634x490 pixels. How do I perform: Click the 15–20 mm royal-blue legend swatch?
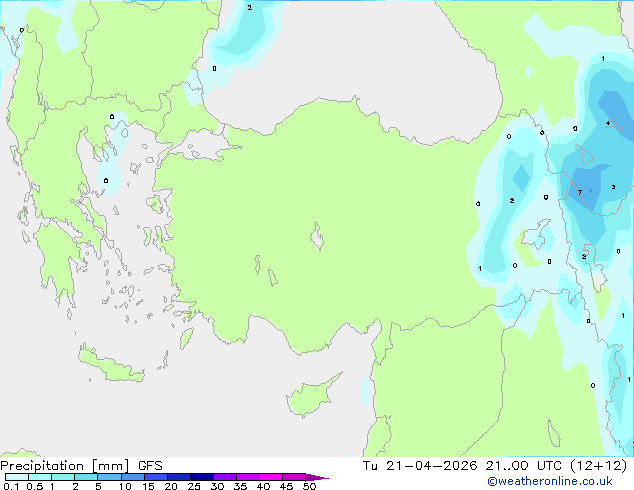156,477
